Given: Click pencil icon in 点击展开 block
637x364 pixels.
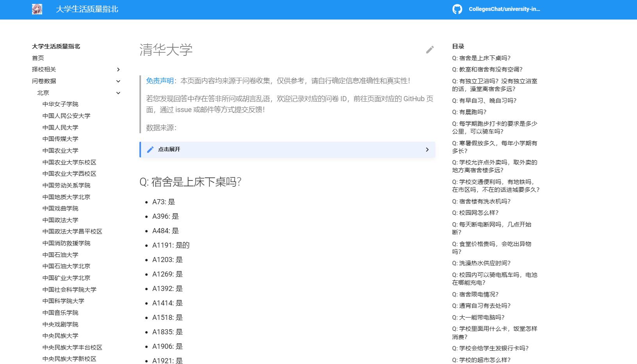Looking at the screenshot, I should [x=150, y=150].
